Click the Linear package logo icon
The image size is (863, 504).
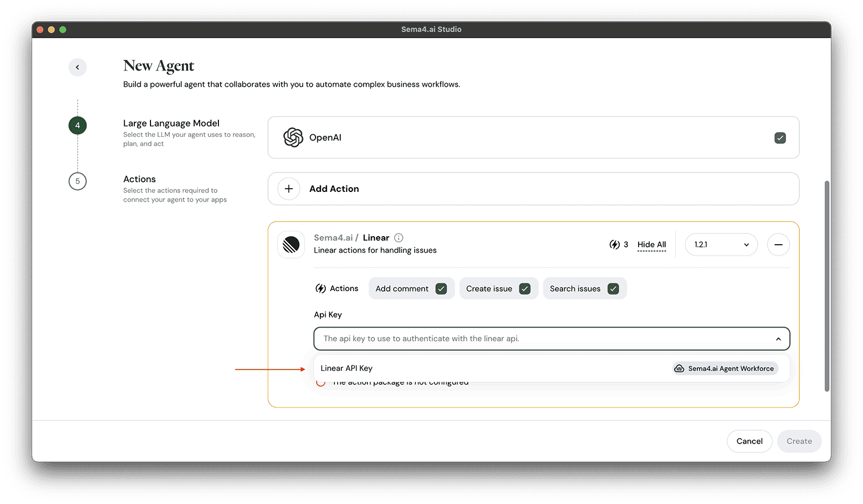291,245
